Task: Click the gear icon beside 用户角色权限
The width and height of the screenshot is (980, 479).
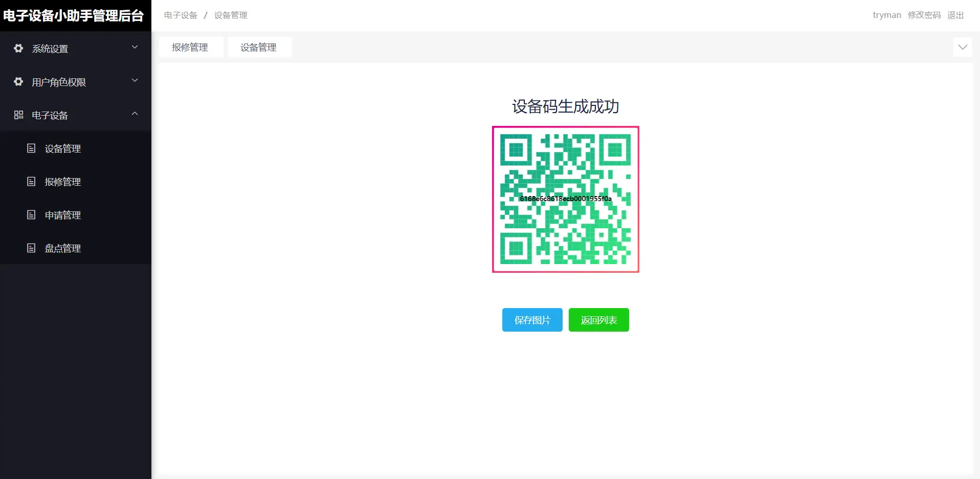Action: coord(18,81)
